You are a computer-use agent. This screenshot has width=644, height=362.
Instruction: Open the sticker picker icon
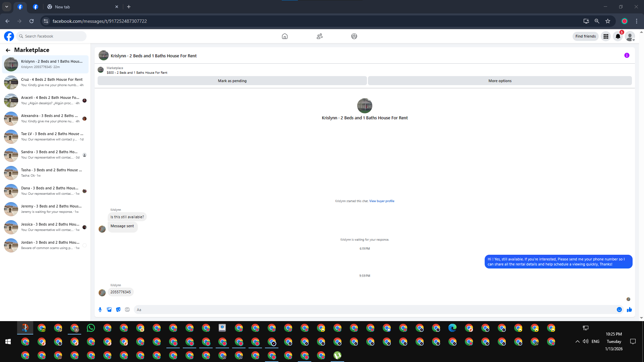pyautogui.click(x=118, y=310)
